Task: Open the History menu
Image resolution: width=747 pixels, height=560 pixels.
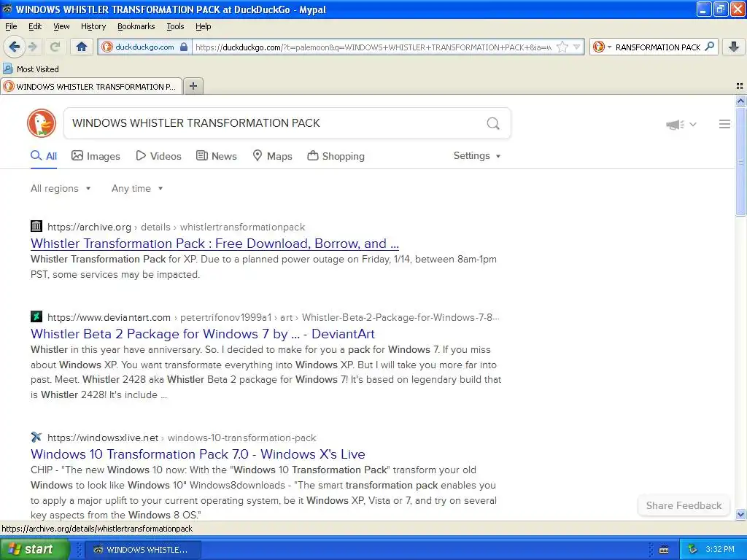Action: [93, 26]
